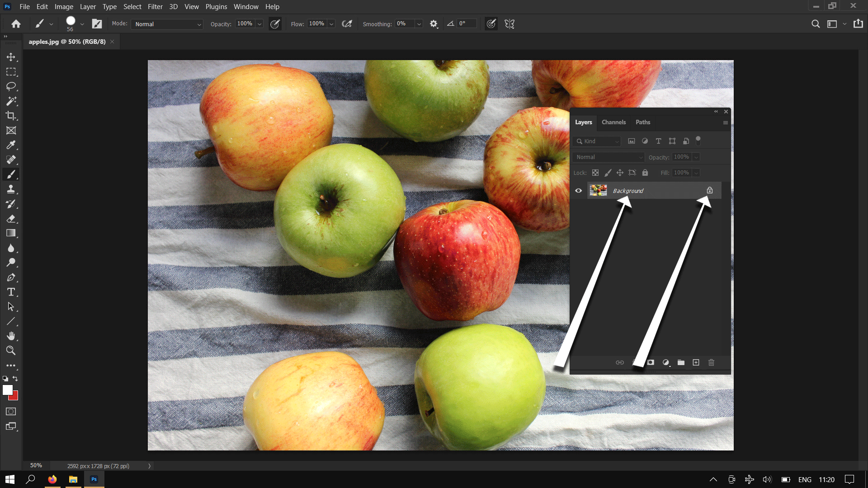Click the Delete layer trash icon
Image resolution: width=868 pixels, height=488 pixels.
[x=711, y=362]
